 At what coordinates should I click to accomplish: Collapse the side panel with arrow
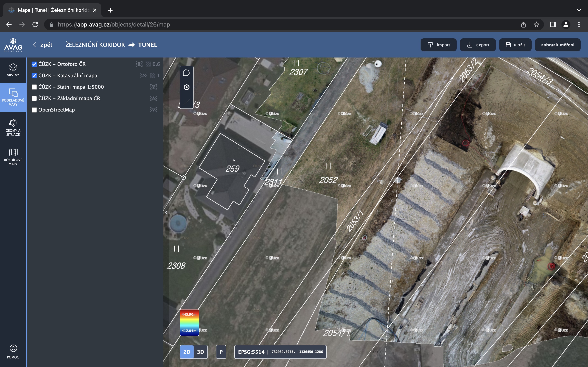click(x=166, y=212)
